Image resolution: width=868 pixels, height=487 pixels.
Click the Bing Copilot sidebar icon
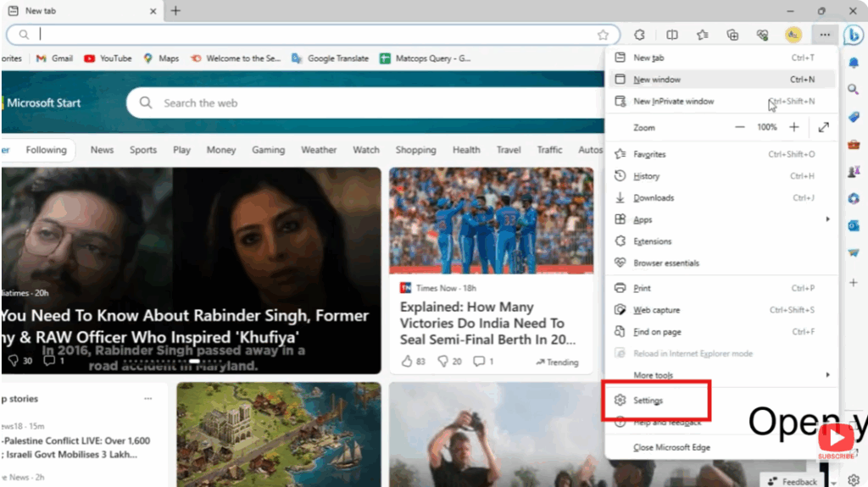tap(853, 35)
